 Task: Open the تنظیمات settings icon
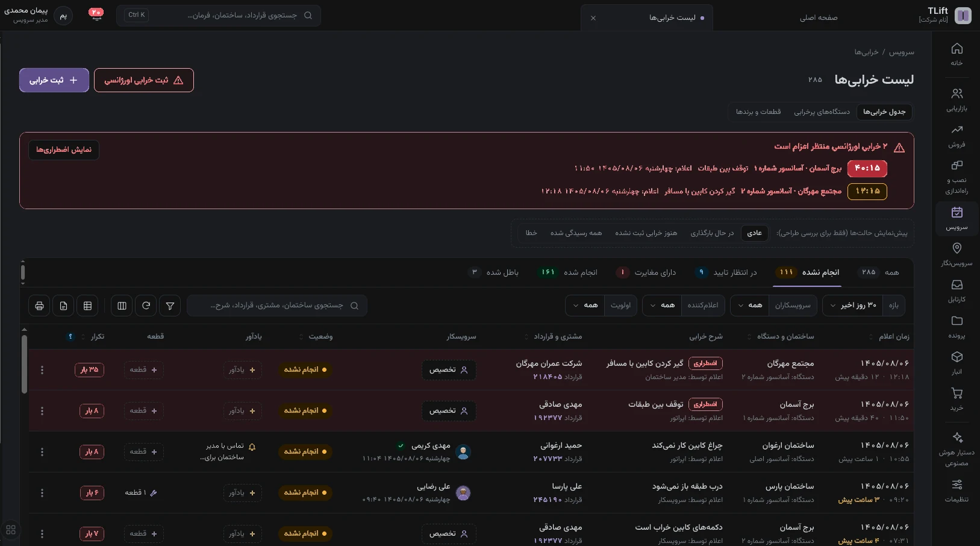[x=957, y=490]
